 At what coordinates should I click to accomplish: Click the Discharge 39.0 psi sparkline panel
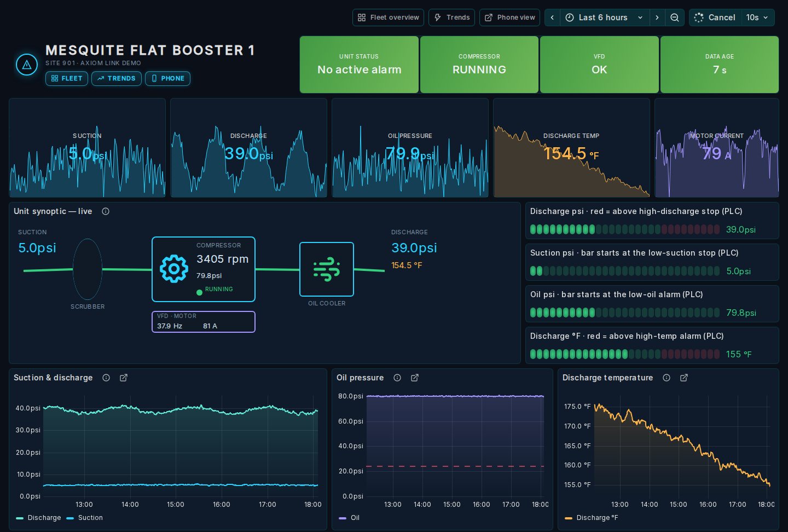(249, 148)
